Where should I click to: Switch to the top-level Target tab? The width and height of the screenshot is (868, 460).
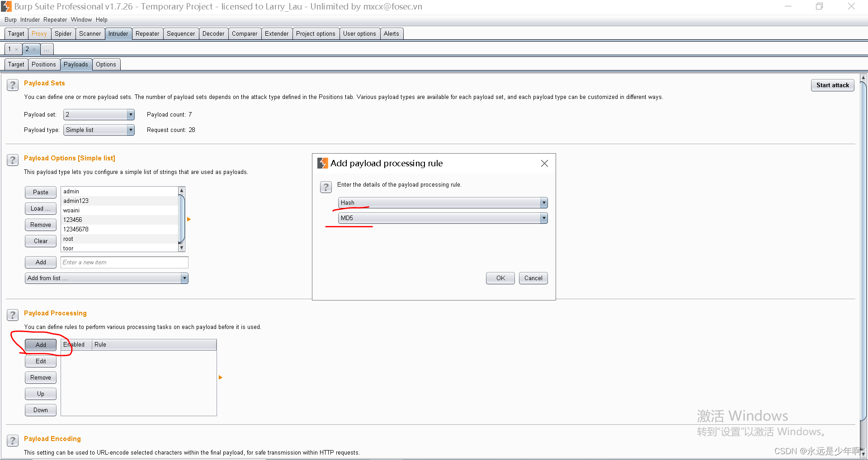[16, 34]
